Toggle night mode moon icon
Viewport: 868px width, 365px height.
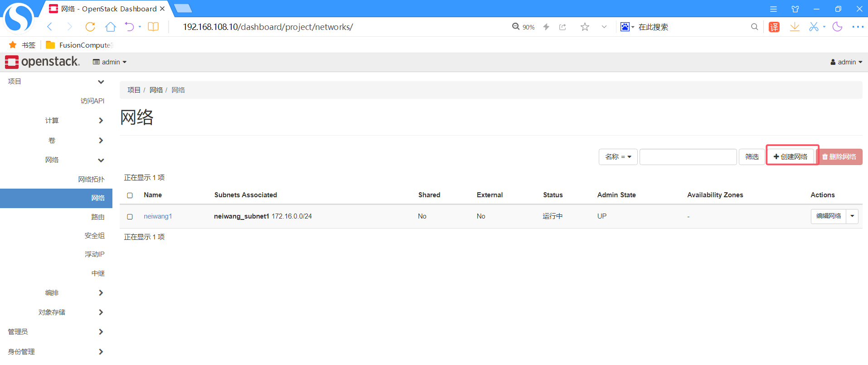coord(837,27)
